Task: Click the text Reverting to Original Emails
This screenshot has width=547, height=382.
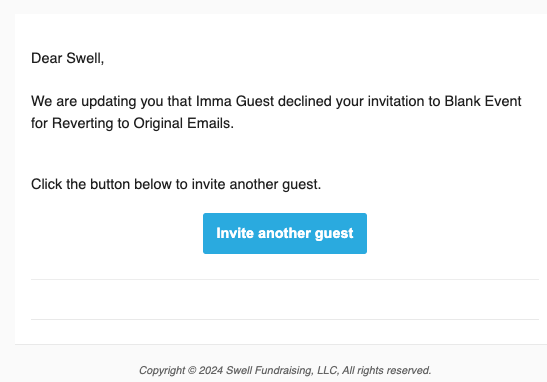Action: coord(143,123)
